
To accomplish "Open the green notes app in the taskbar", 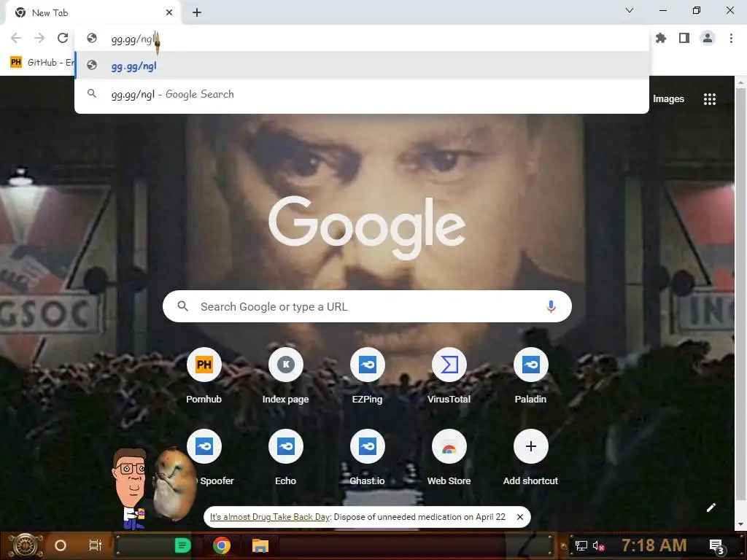I will [x=182, y=545].
